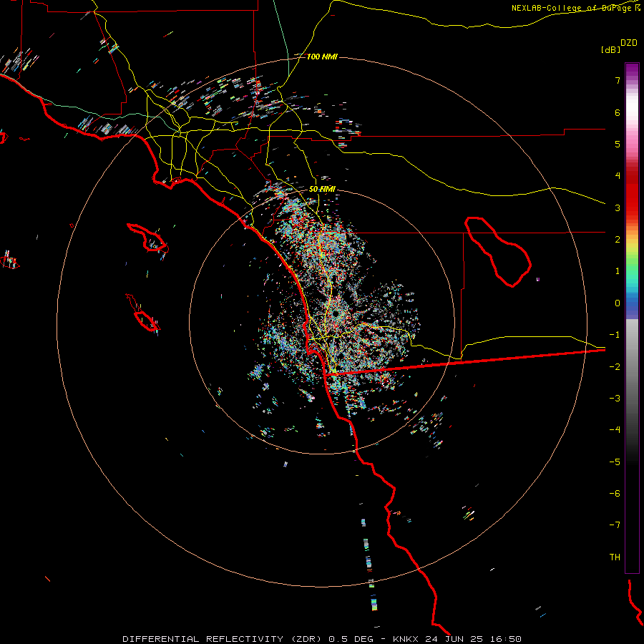The width and height of the screenshot is (644, 644).
Task: Click the colorbar tick label "-1"
Action: tap(615, 335)
